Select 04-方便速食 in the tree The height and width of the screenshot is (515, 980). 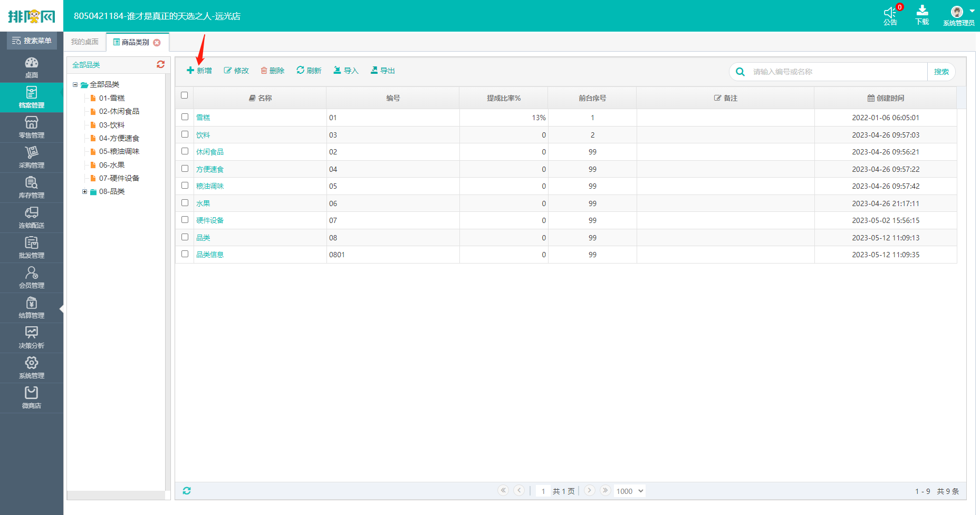point(119,138)
